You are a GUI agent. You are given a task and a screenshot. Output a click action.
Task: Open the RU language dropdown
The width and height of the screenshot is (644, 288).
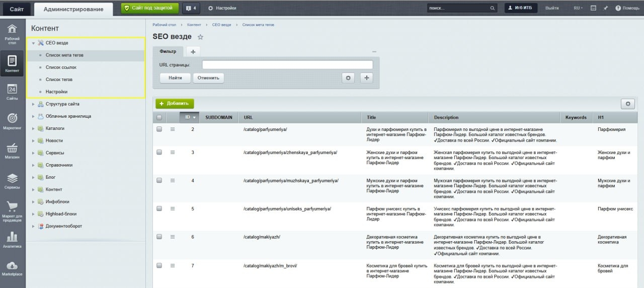click(578, 8)
